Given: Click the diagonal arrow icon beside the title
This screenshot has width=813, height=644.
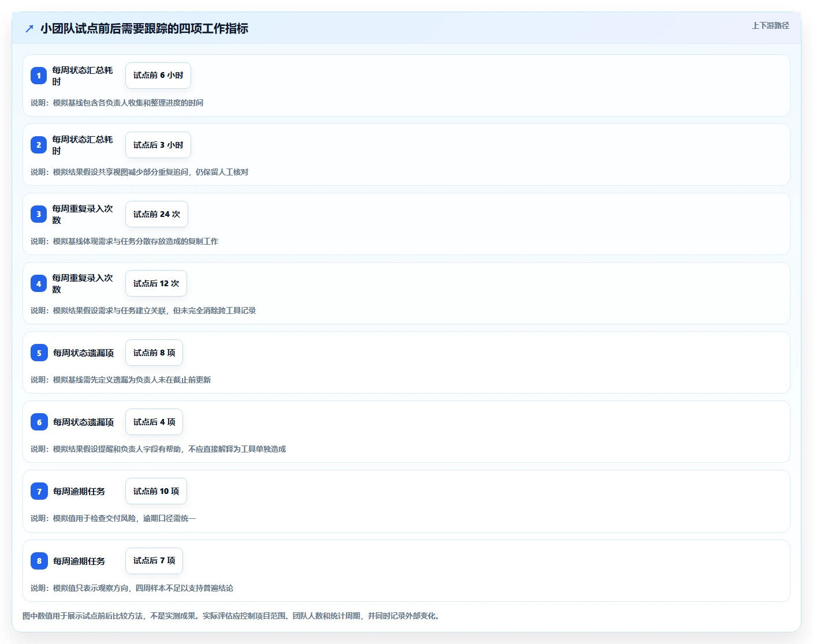Looking at the screenshot, I should (29, 28).
